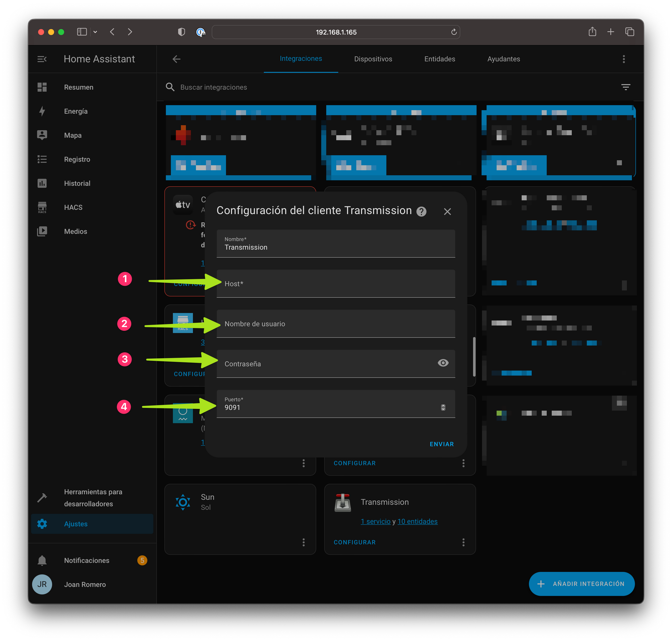Close the Transmission configuration dialog
This screenshot has width=672, height=641.
[x=447, y=212]
